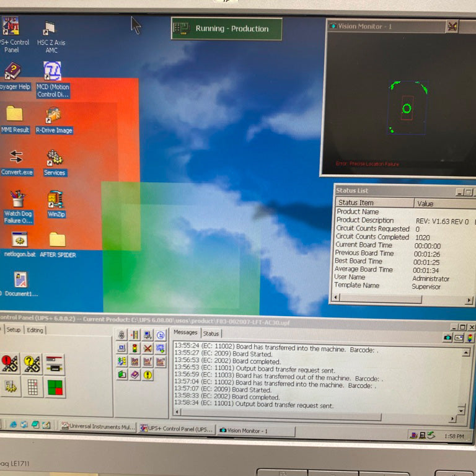Click the message log vertical scrollbar up arrow

coord(465,352)
